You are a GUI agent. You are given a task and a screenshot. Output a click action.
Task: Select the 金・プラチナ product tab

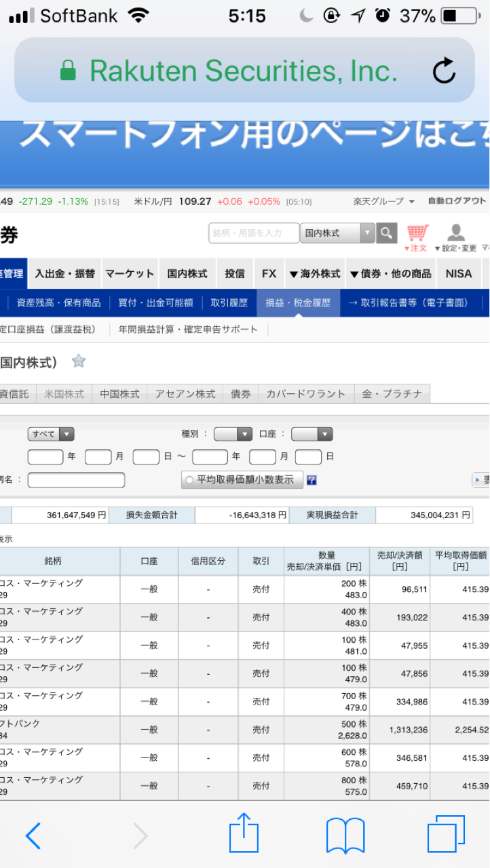pyautogui.click(x=392, y=394)
